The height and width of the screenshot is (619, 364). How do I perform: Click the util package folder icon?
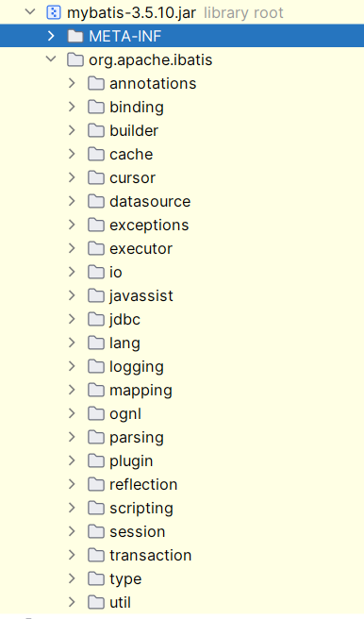coord(96,602)
